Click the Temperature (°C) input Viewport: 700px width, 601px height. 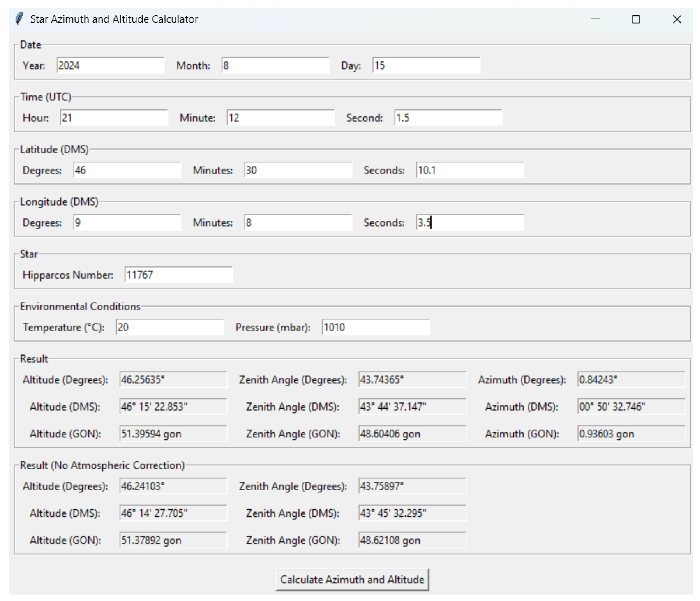[170, 327]
